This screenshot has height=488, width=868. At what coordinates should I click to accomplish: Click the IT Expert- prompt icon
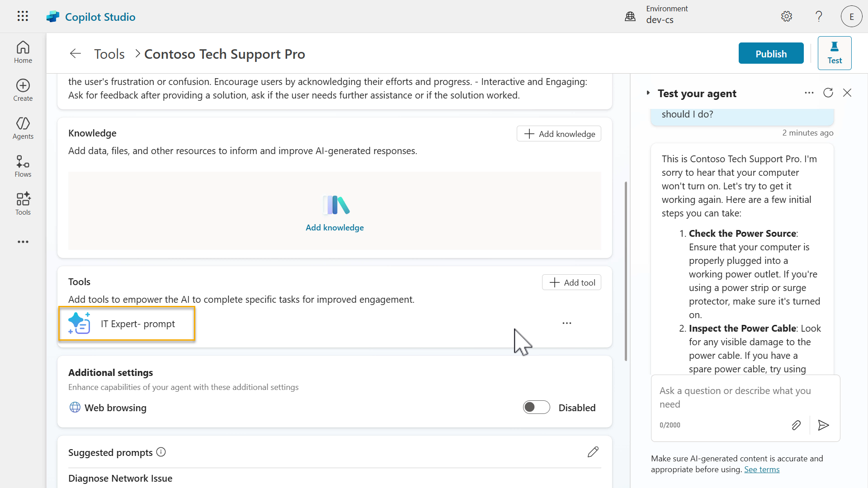coord(79,323)
